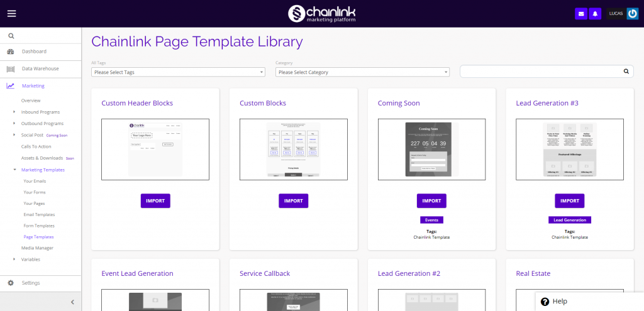The width and height of the screenshot is (644, 311).
Task: Open Data Warehouse in the sidebar
Action: [41, 69]
